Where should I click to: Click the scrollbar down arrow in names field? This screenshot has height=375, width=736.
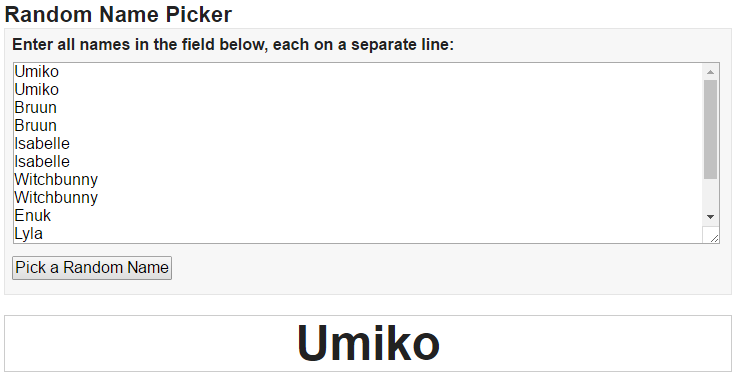click(710, 217)
